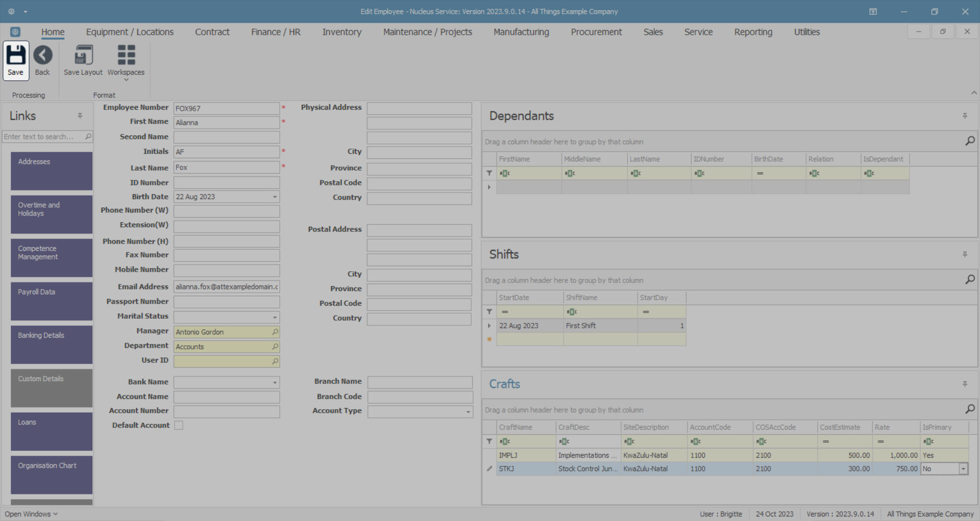The height and width of the screenshot is (521, 980).
Task: Click the Save Layout icon
Action: click(83, 56)
